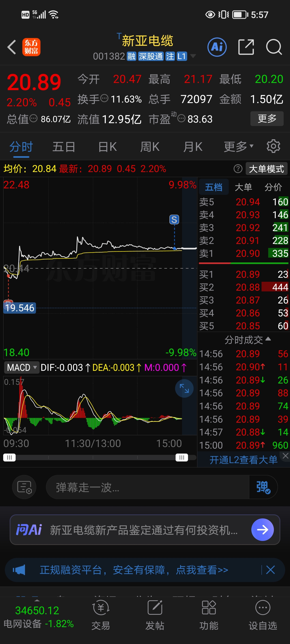Open the 新亚电缆新产品 AI question text
Viewport: 290px width, 644px height.
click(x=144, y=530)
